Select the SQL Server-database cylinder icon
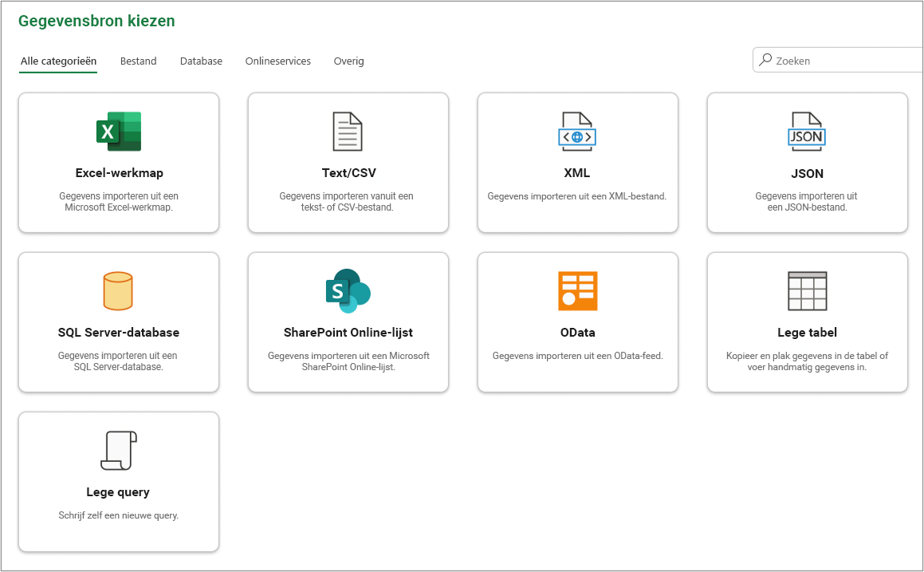The width and height of the screenshot is (924, 572). [x=118, y=290]
